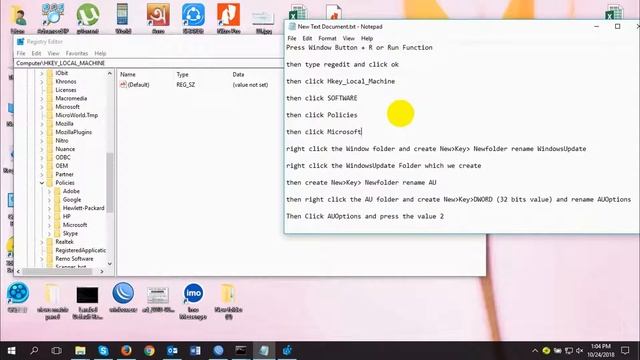Select the ODBC registry key
The image size is (640, 360).
click(x=63, y=158)
